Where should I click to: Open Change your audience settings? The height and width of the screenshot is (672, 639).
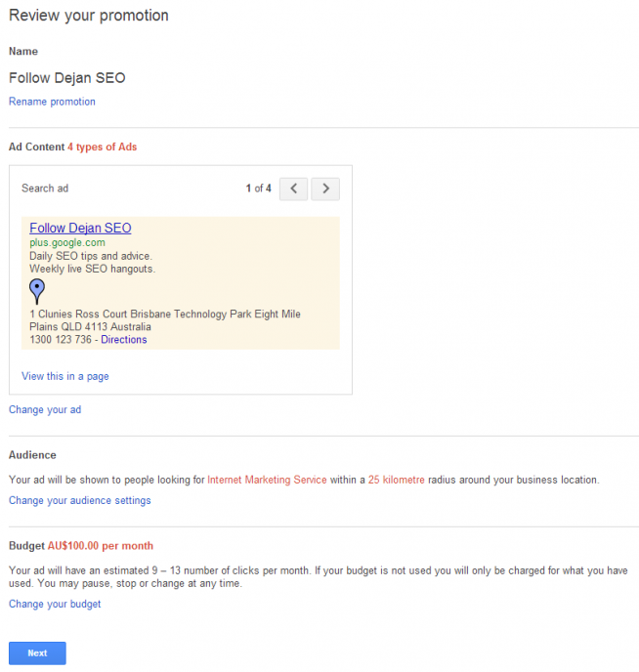(x=80, y=500)
